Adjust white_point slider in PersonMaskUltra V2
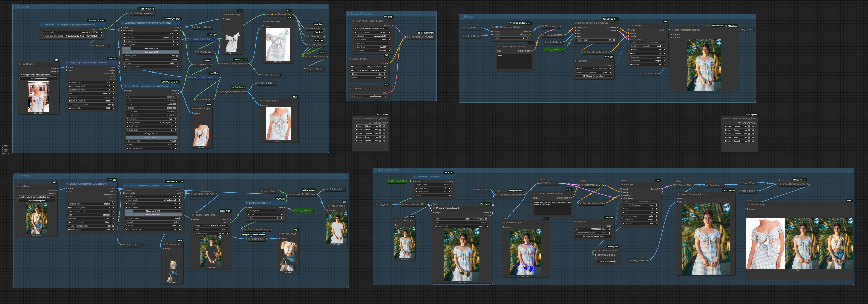 tap(151, 137)
